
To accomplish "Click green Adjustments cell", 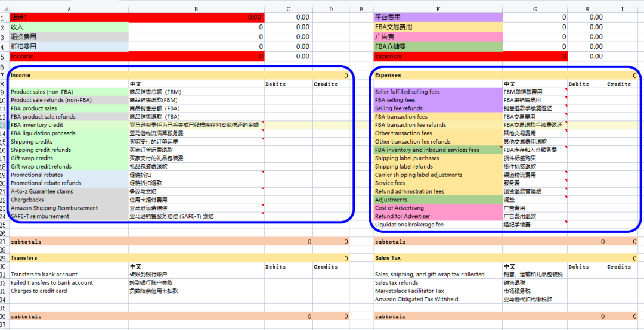I will point(438,200).
